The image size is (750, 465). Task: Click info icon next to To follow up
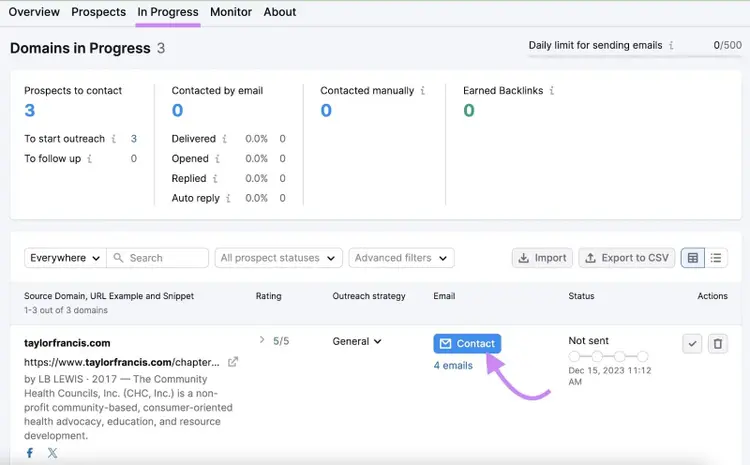pyautogui.click(x=89, y=158)
